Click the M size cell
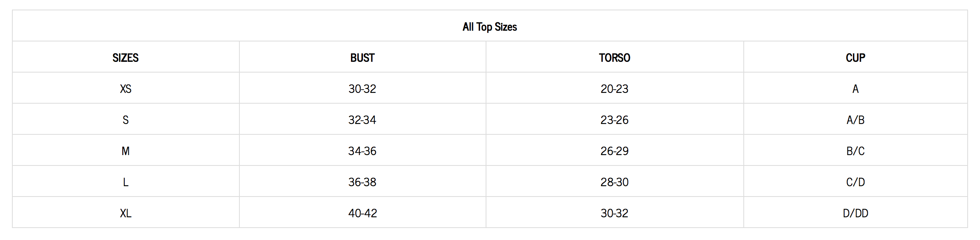This screenshot has width=980, height=240. [x=125, y=151]
